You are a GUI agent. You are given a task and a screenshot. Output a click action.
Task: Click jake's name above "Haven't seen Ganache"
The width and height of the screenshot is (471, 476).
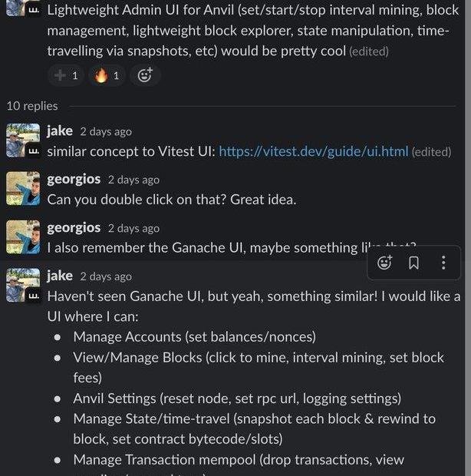60,276
